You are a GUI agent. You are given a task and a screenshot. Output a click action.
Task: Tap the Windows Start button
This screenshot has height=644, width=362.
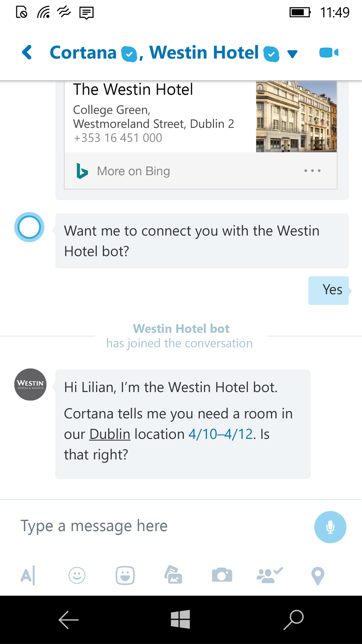[x=180, y=619]
